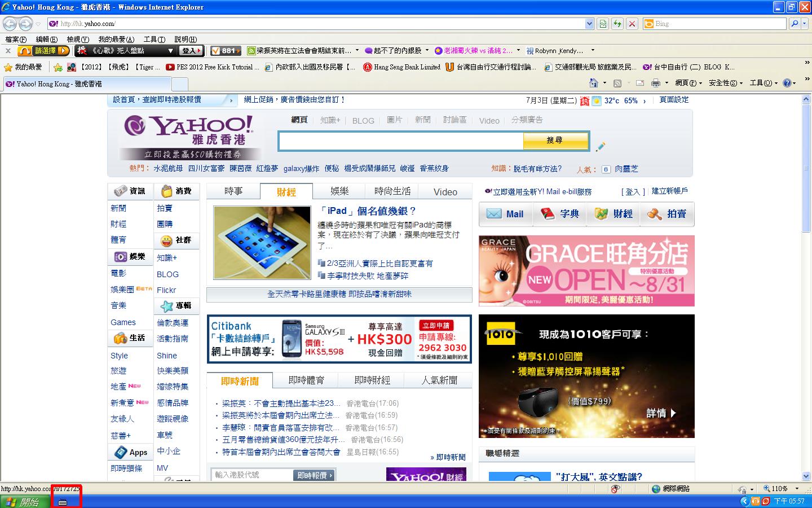Click the 輸入港股代號 stock code field
Viewport: 812px width, 508px height.
click(252, 475)
